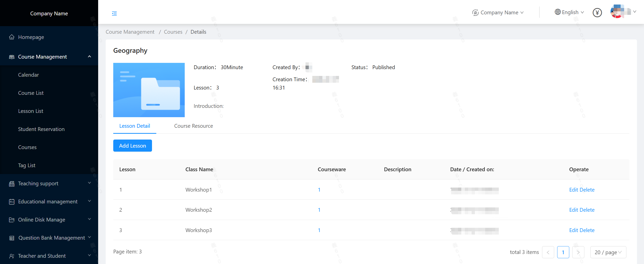Switch to the Course Resource tab
Viewport: 644px width, 264px height.
[193, 126]
